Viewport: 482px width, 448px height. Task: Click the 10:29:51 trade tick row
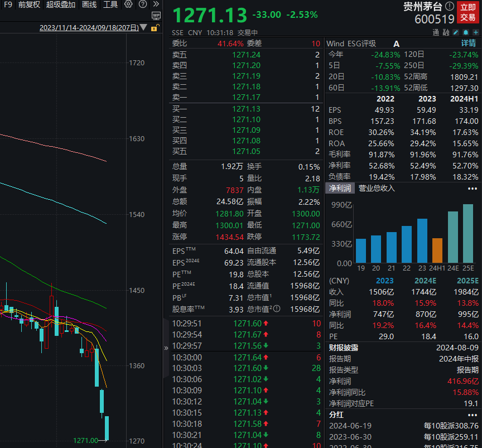click(x=247, y=324)
